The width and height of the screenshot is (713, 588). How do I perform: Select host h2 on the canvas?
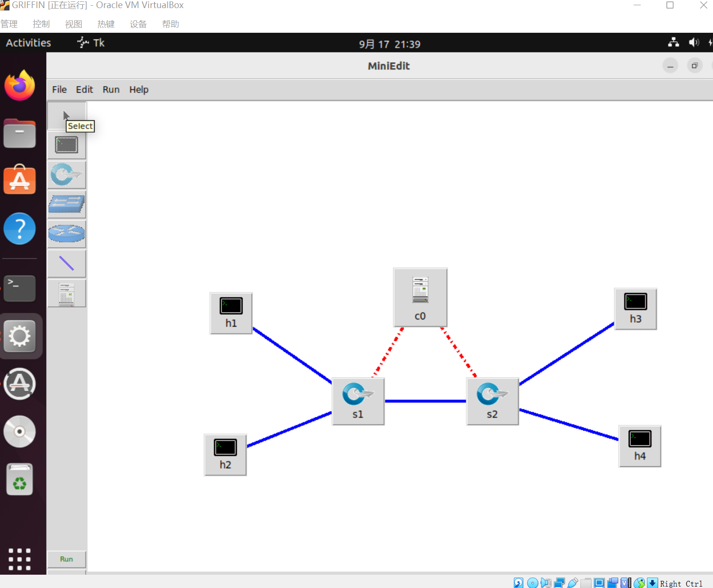[225, 455]
